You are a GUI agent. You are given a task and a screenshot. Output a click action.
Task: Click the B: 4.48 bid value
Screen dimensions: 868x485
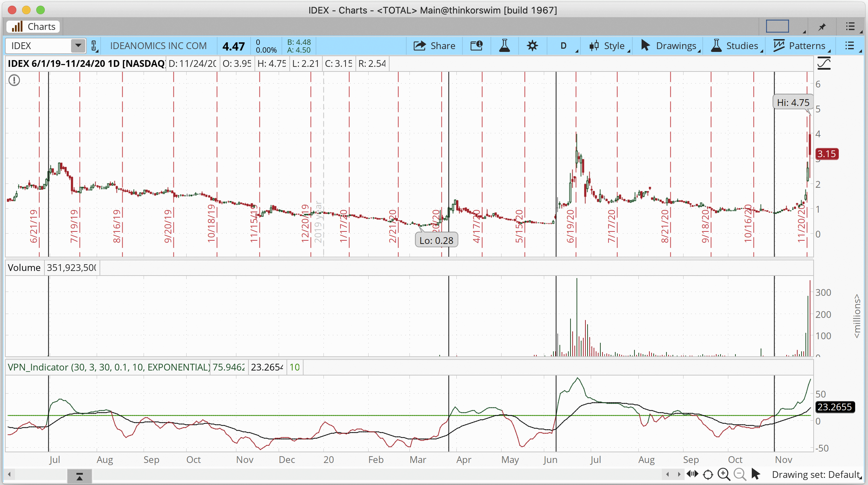(299, 42)
